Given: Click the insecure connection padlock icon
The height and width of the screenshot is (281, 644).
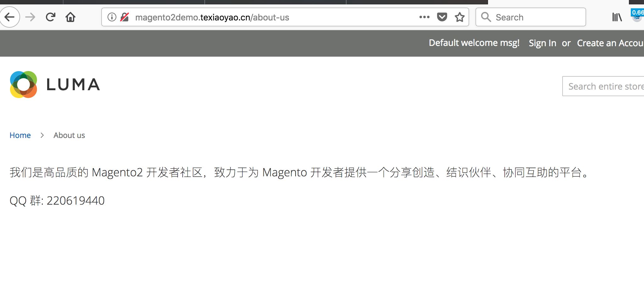Looking at the screenshot, I should [125, 17].
